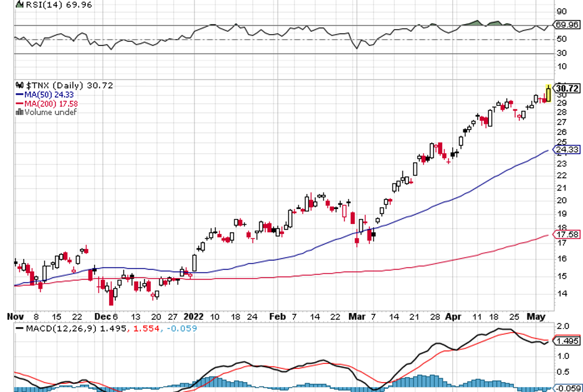Click the 1.495 MACD value tag

point(569,341)
